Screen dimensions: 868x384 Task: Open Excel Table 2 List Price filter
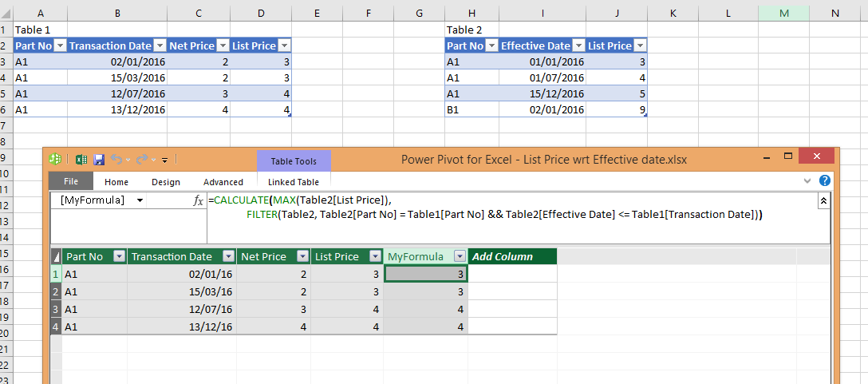[x=640, y=46]
